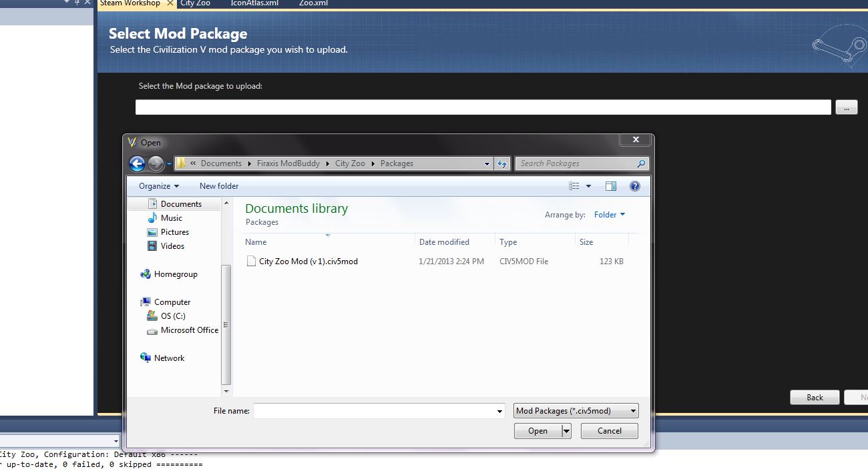Click the Help question mark icon
The image size is (868, 475).
tap(635, 186)
